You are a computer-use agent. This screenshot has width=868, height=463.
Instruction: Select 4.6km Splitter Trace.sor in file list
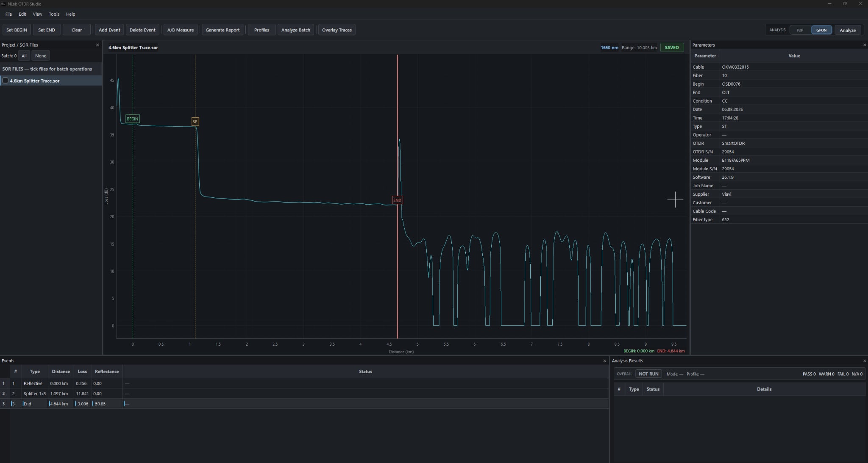51,80
